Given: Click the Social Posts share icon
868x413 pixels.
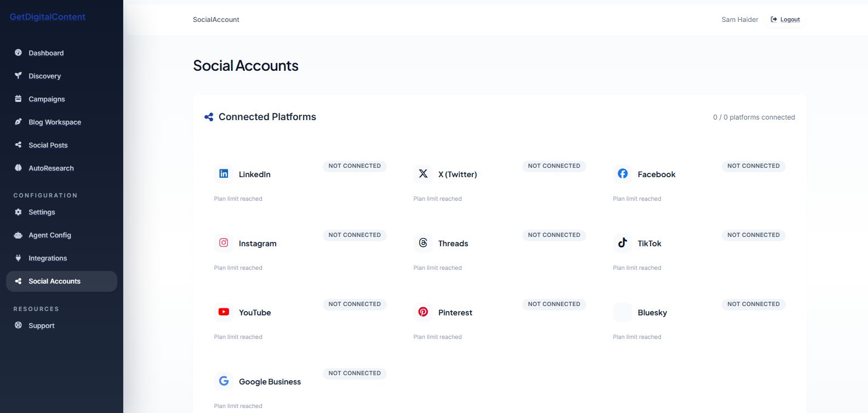Looking at the screenshot, I should point(18,145).
